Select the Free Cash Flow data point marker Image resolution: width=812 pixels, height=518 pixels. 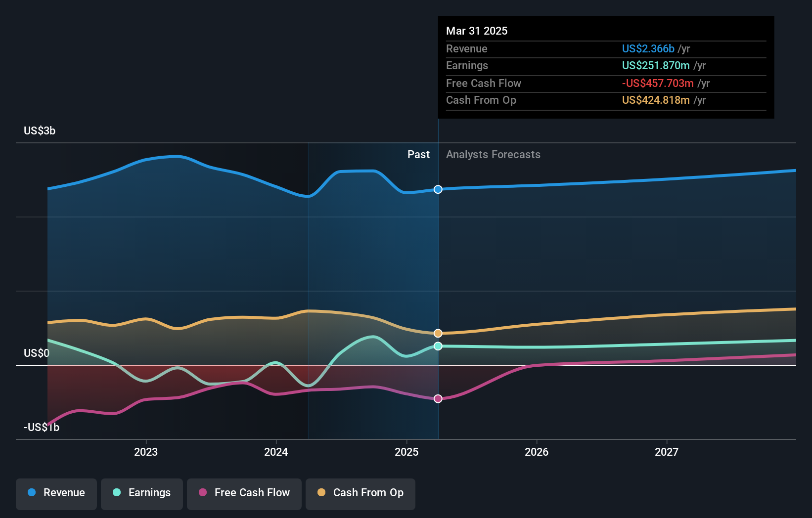(x=438, y=398)
